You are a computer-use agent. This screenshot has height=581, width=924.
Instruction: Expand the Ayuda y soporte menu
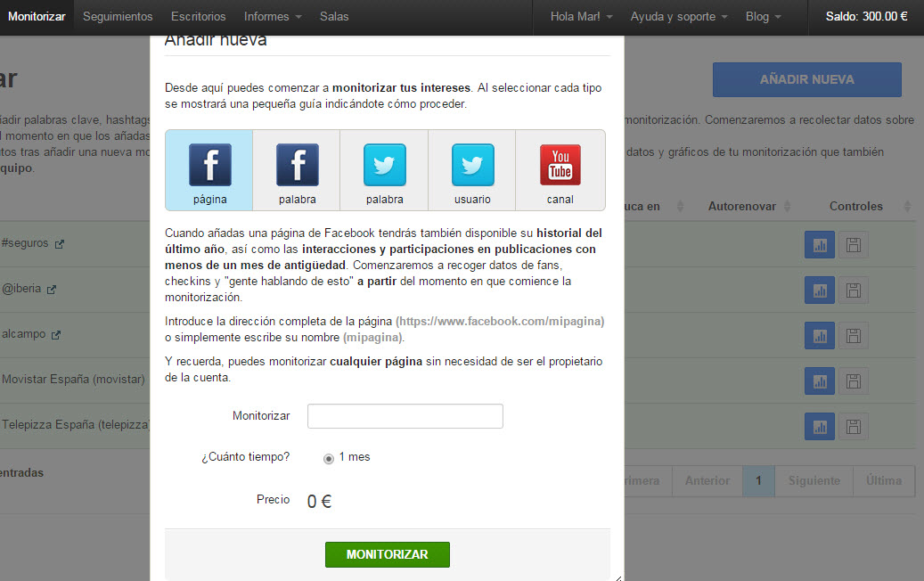[678, 17]
